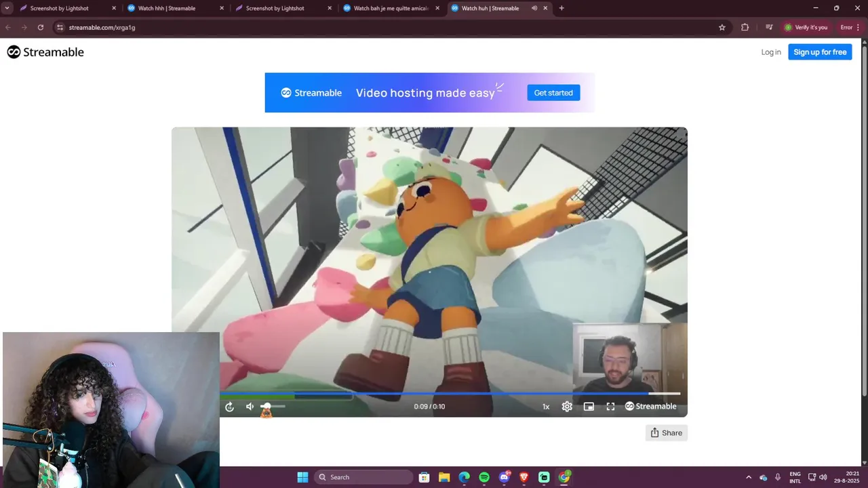Switch to Watch bah je me quitte tab

(391, 8)
